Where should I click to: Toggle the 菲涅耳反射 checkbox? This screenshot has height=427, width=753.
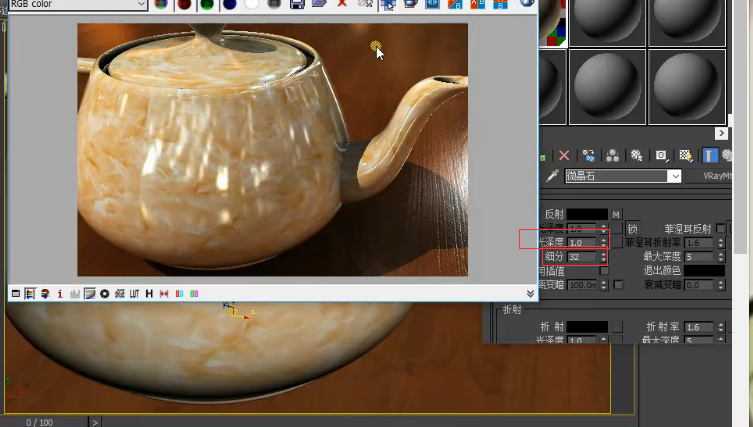(720, 228)
